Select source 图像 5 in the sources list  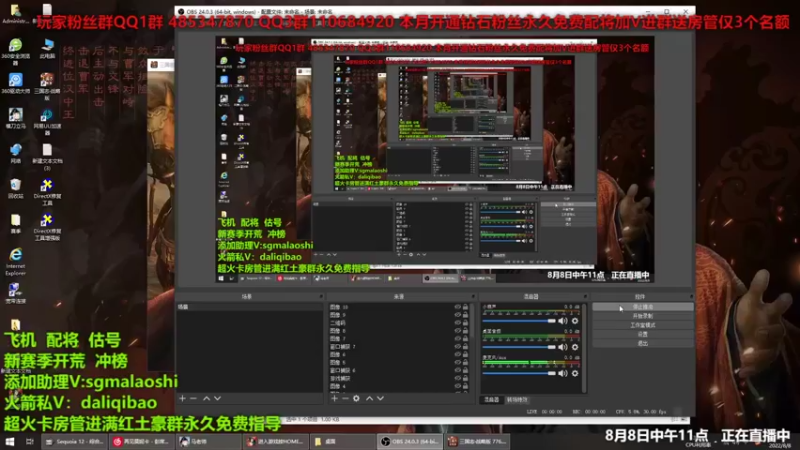click(399, 362)
